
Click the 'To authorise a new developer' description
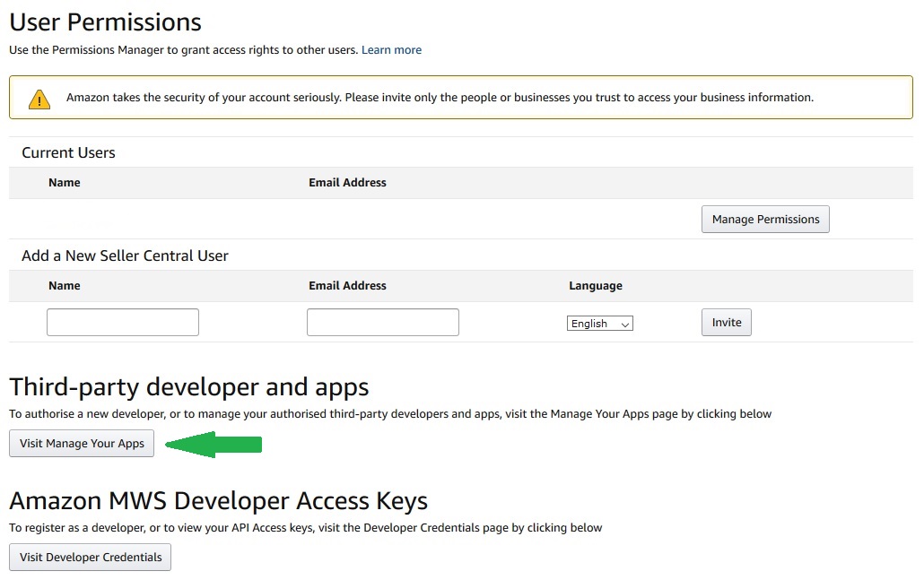click(390, 414)
